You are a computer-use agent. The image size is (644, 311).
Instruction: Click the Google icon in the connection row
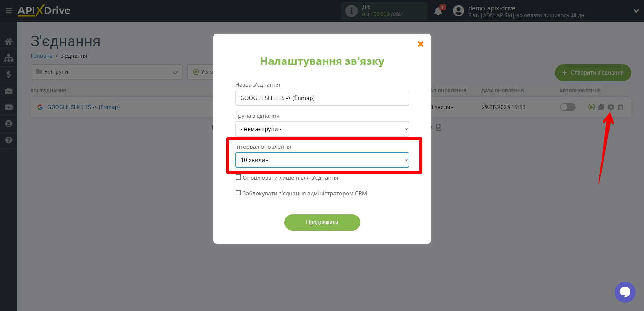tap(40, 107)
